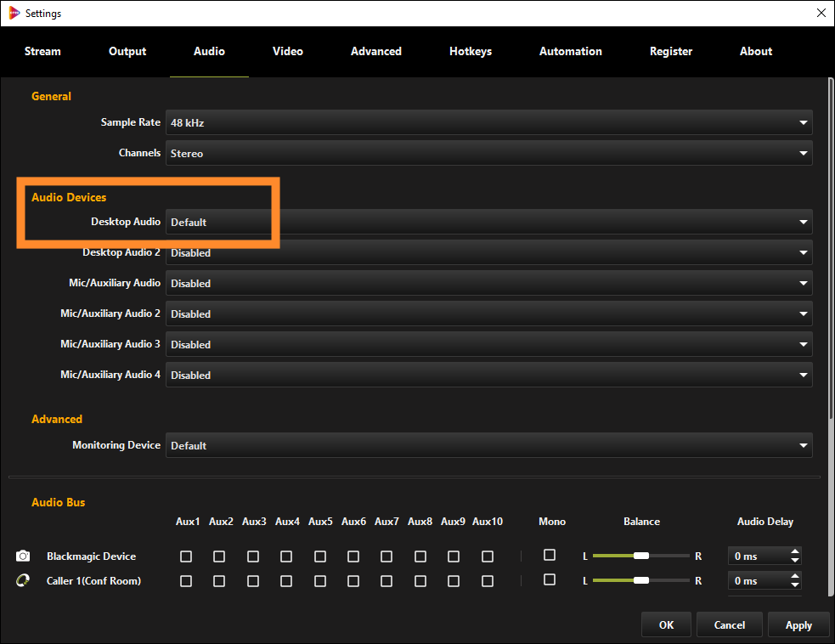Enable Aux1 for Blackmagic Device
Viewport: 835px width, 644px height.
point(188,556)
